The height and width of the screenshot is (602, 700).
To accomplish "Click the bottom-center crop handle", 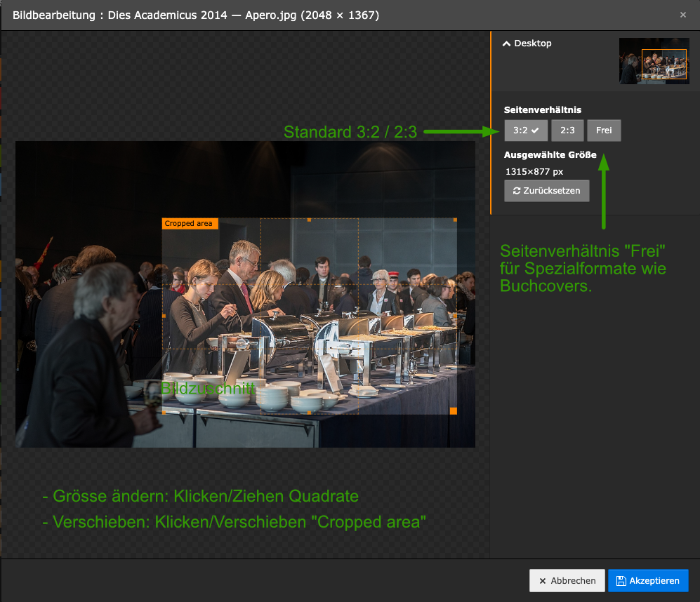I will (310, 413).
